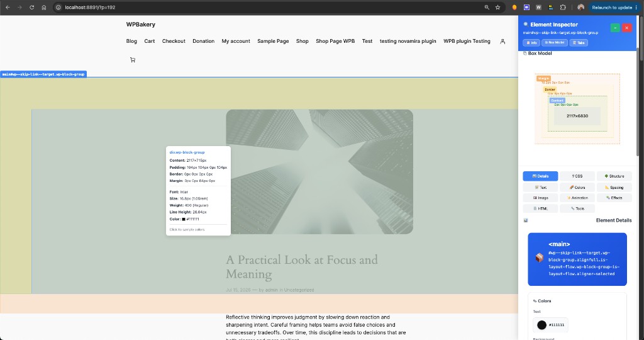Viewport: 644px width, 340px height.
Task: Switch to the Structure tab
Action: pos(614,176)
